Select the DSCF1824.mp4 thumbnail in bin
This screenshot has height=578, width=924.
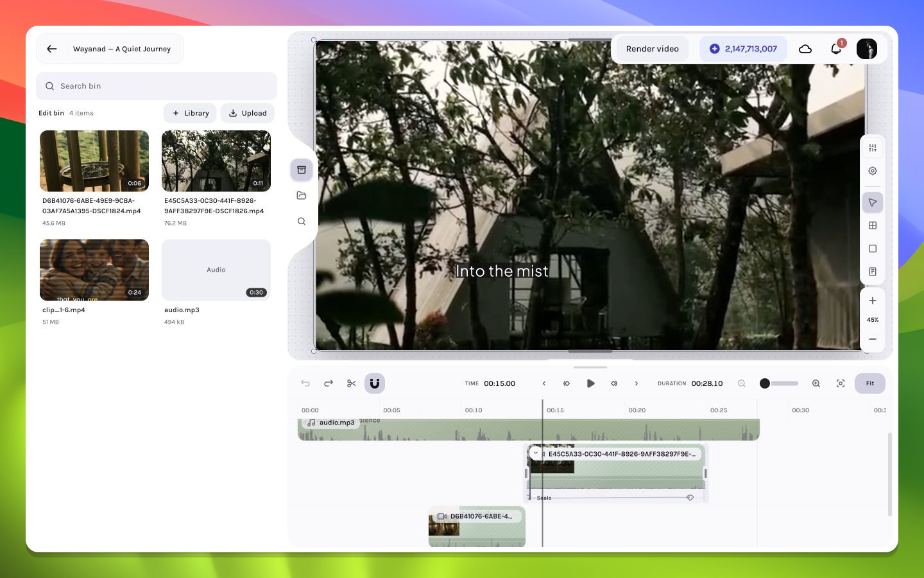click(94, 161)
